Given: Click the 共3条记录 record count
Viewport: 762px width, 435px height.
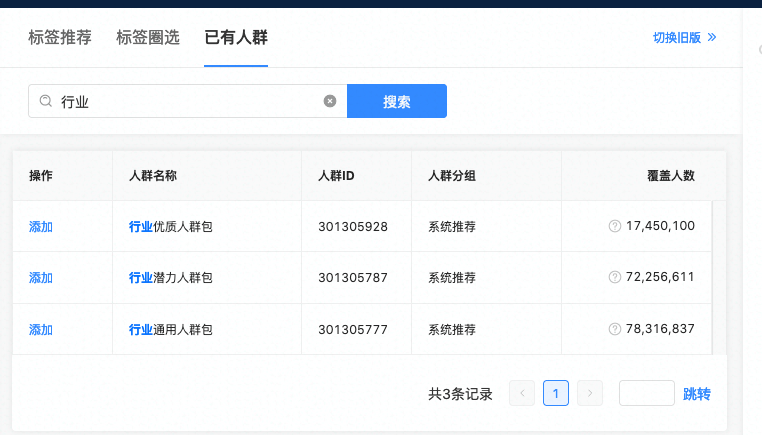Looking at the screenshot, I should pyautogui.click(x=460, y=394).
